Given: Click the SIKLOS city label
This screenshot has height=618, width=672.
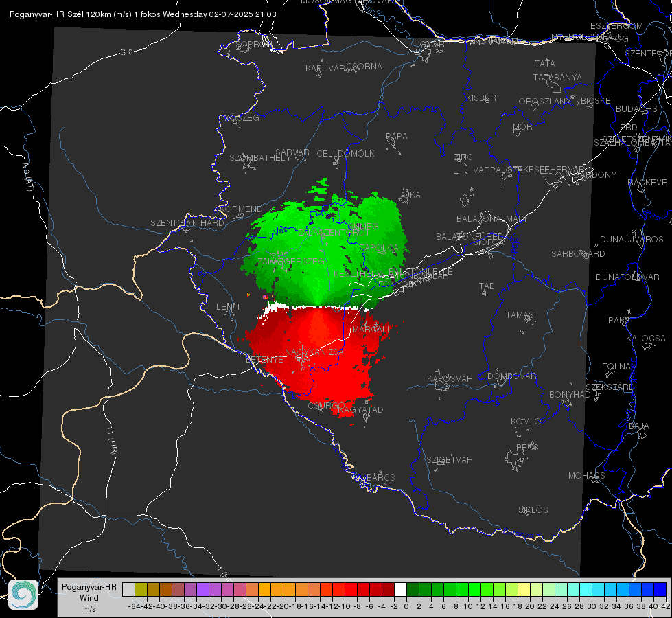Looking at the screenshot, I should pyautogui.click(x=533, y=510).
